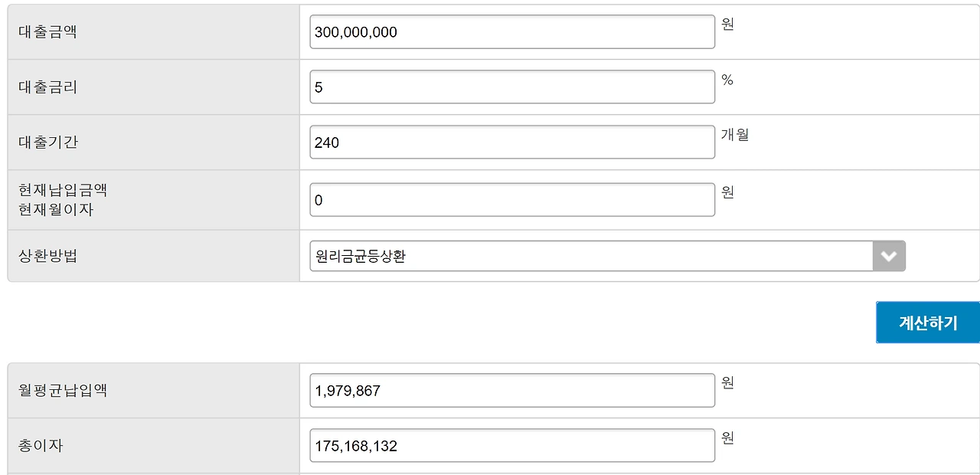
Task: Click the 월평균납입액 result field
Action: [x=512, y=391]
